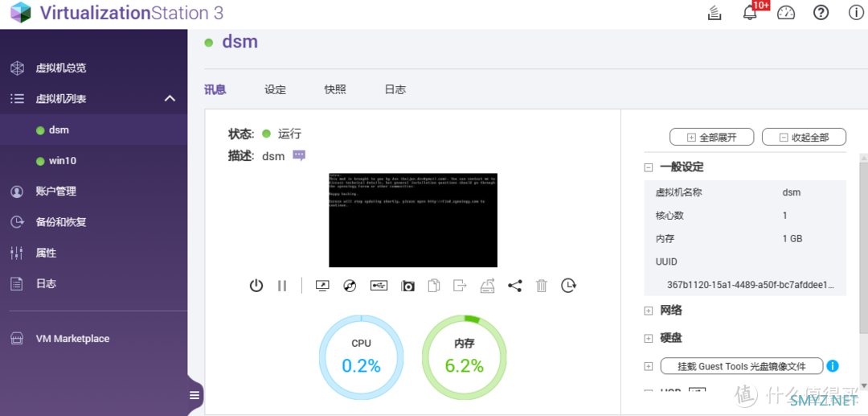Click the power button for dsm VM

(x=256, y=286)
